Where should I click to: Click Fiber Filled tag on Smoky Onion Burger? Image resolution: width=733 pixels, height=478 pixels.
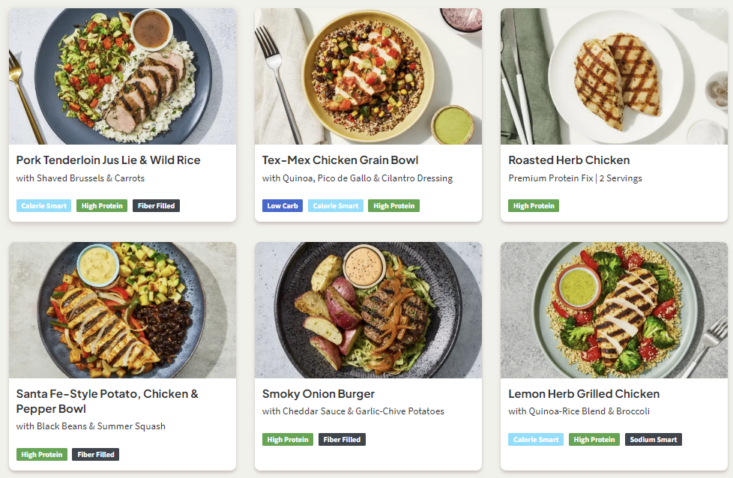(342, 439)
